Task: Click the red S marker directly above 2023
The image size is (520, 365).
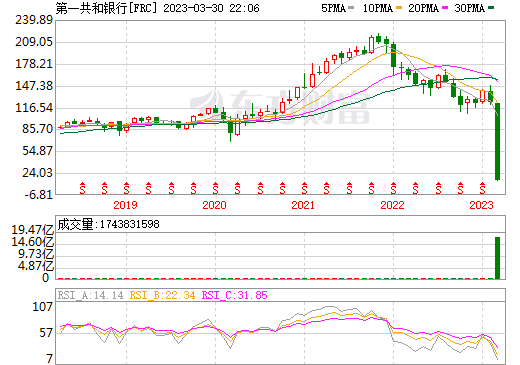Action: [482, 188]
